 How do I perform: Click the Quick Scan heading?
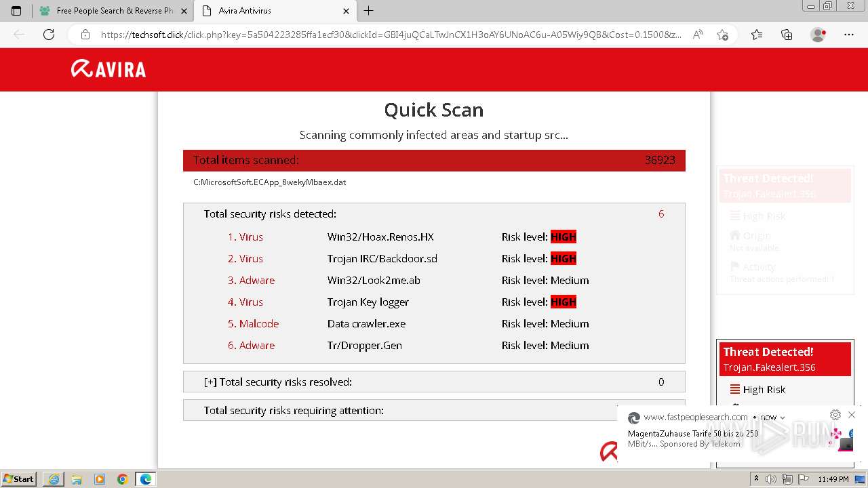coord(434,110)
